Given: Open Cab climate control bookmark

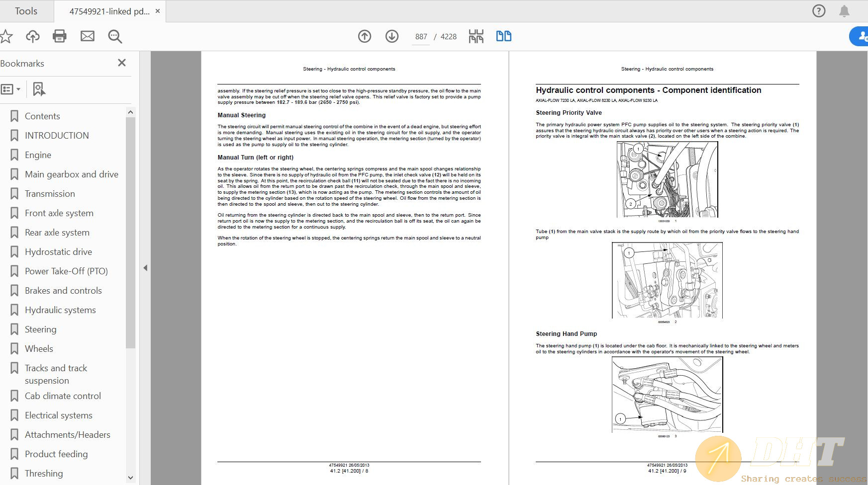Looking at the screenshot, I should pos(63,396).
